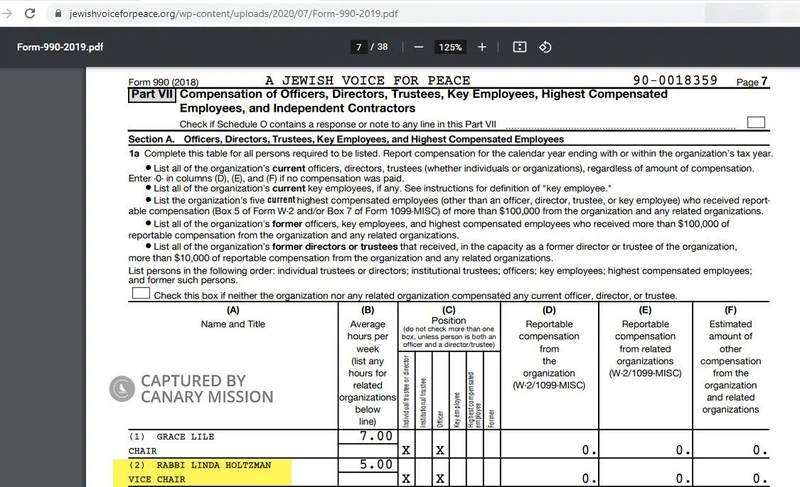
Task: Click the EIN 90-0018359
Action: 675,81
